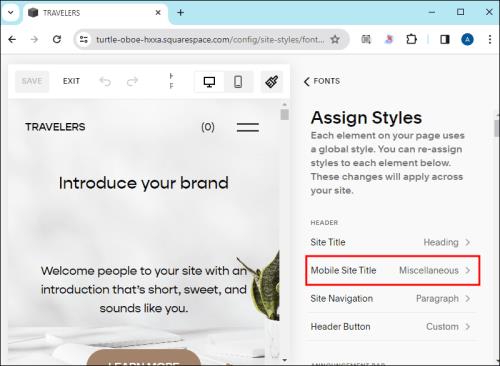Open the Chrome profile avatar A
The width and height of the screenshot is (500, 366).
pyautogui.click(x=467, y=40)
